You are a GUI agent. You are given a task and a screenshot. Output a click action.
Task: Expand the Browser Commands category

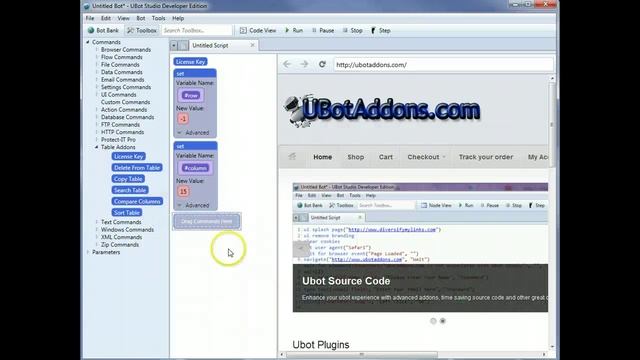tap(97, 50)
